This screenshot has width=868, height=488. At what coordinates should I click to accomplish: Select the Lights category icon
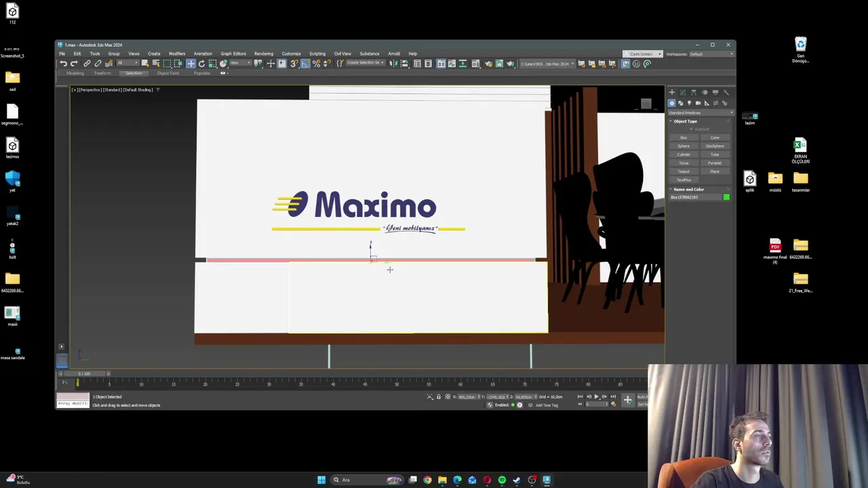tap(689, 103)
